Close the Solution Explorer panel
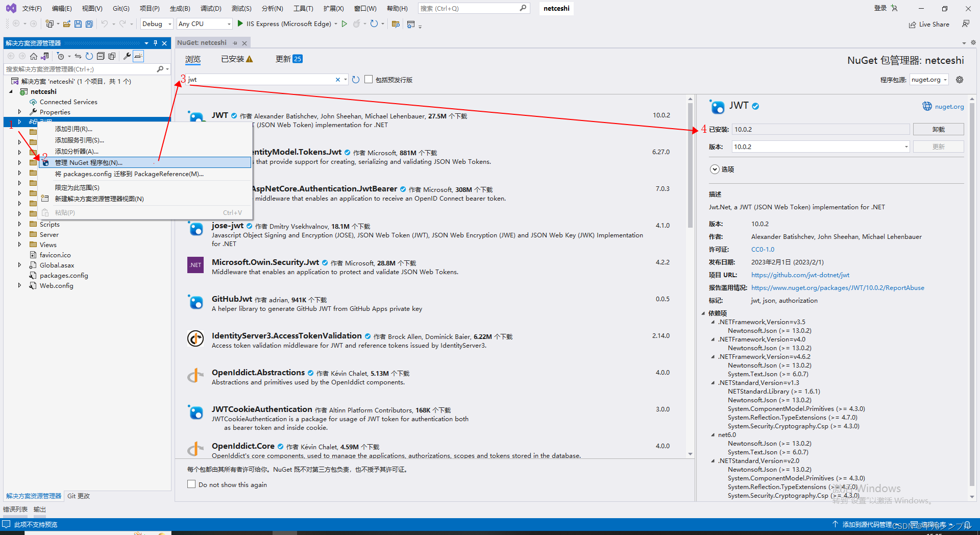Viewport: 980px width, 535px height. (164, 43)
